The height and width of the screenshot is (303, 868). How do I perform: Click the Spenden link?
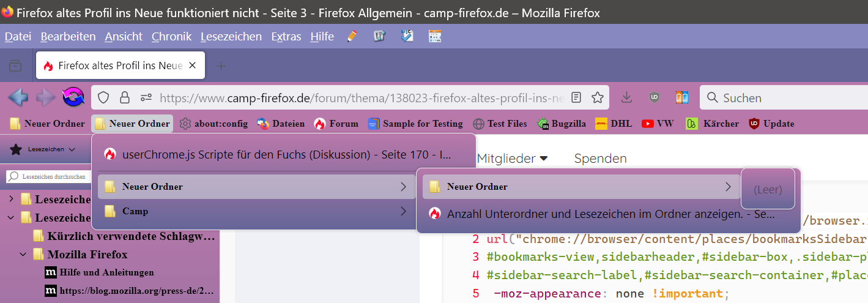[600, 159]
